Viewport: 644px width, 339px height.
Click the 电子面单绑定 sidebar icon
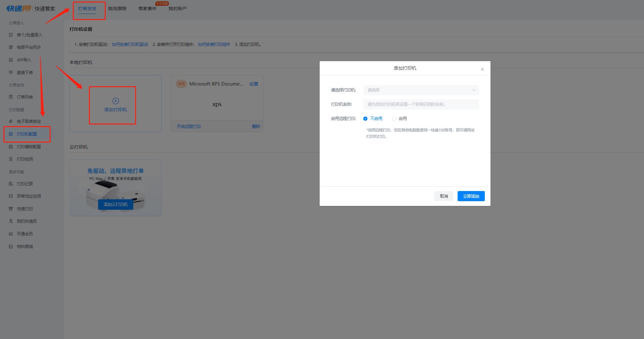(x=11, y=121)
